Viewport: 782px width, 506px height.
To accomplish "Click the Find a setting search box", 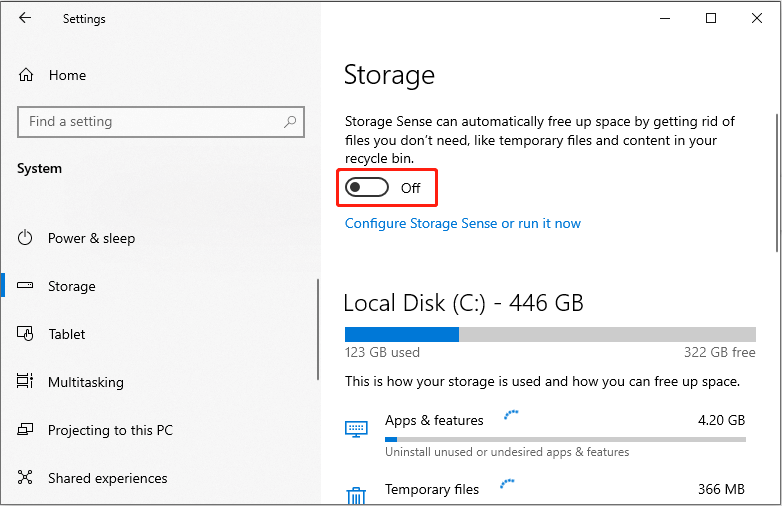I will click(150, 122).
